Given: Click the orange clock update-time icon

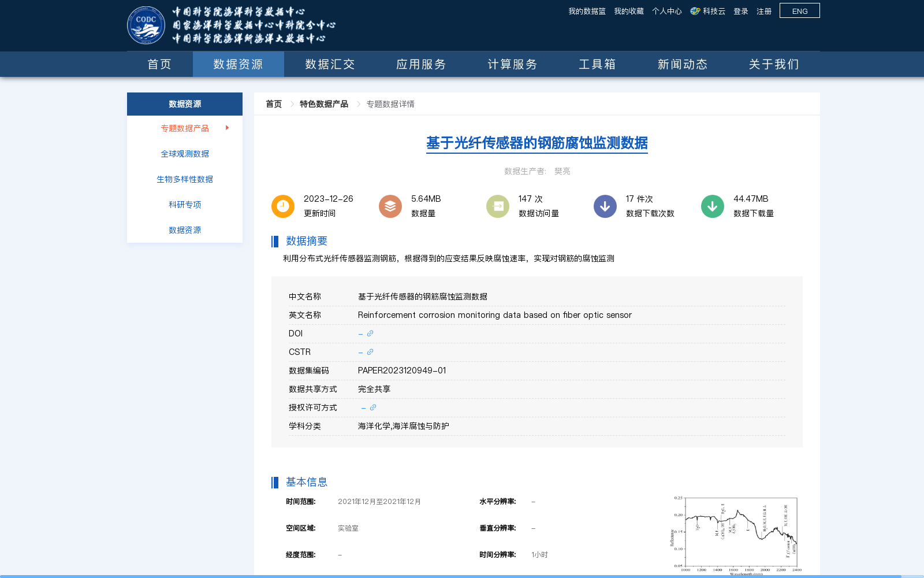Looking at the screenshot, I should [x=283, y=206].
